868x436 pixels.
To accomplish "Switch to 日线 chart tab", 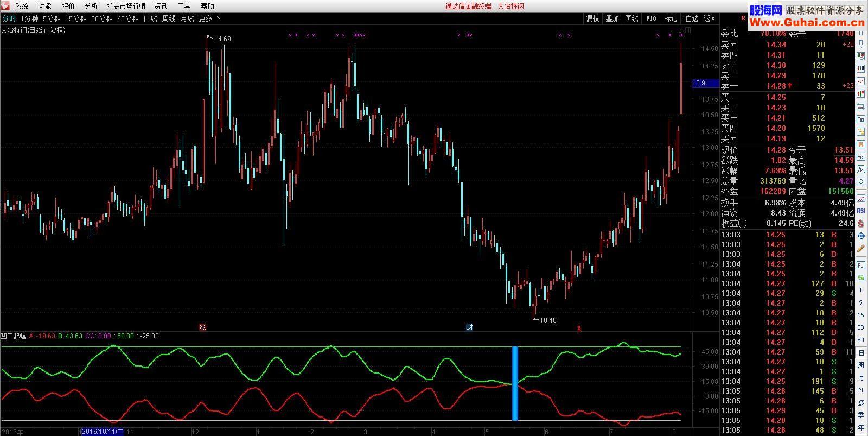I will coord(150,18).
